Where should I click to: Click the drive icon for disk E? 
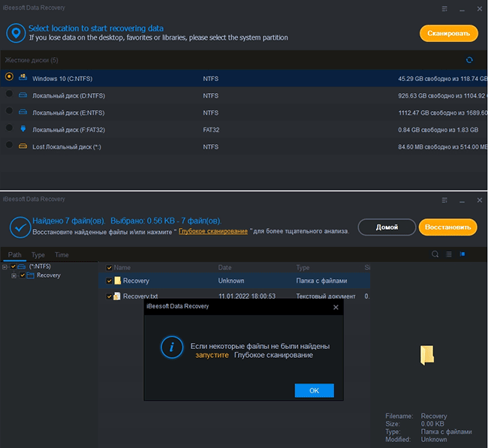click(23, 112)
